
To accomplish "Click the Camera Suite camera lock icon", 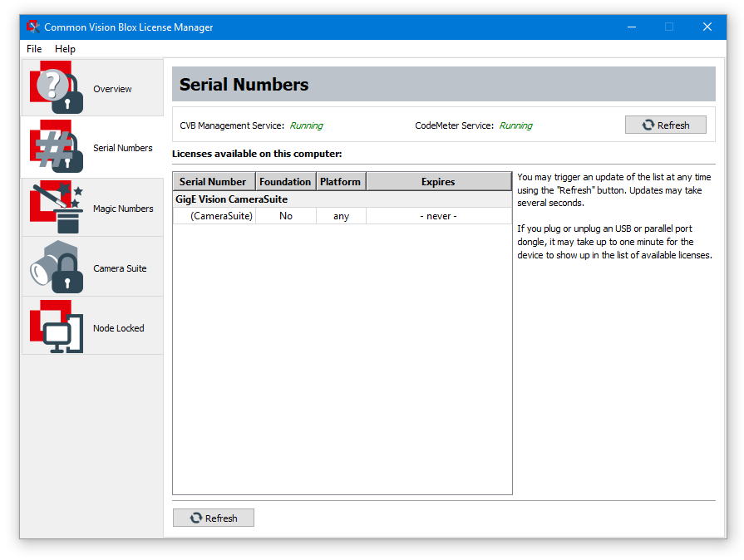I will 57,268.
